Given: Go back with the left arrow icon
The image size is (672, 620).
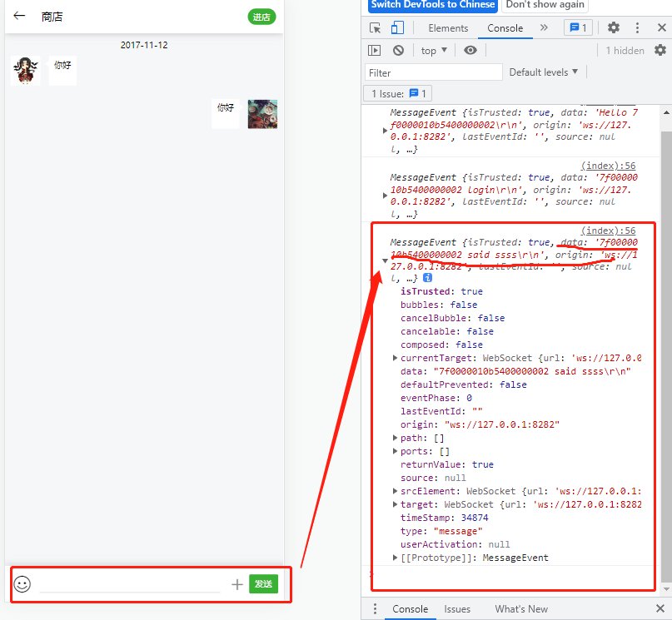Looking at the screenshot, I should 20,16.
